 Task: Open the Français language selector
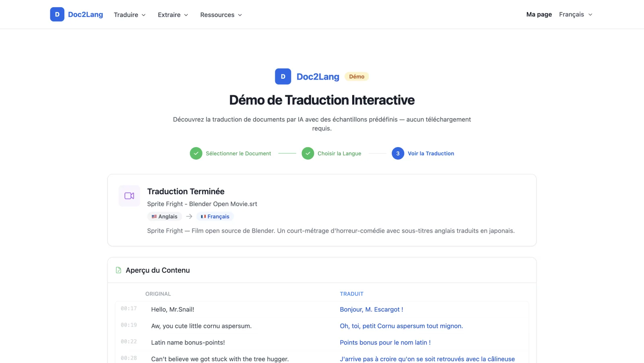click(576, 14)
